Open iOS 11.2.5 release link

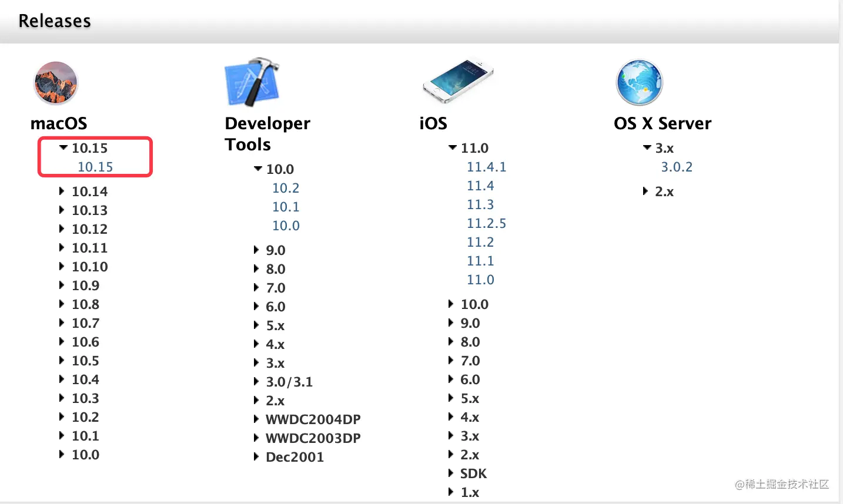pos(486,223)
